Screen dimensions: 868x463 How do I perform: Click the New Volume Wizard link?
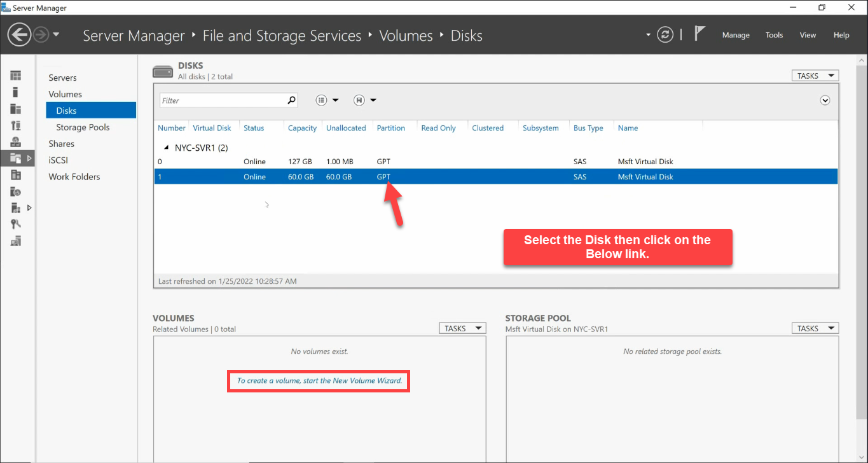[x=319, y=380]
